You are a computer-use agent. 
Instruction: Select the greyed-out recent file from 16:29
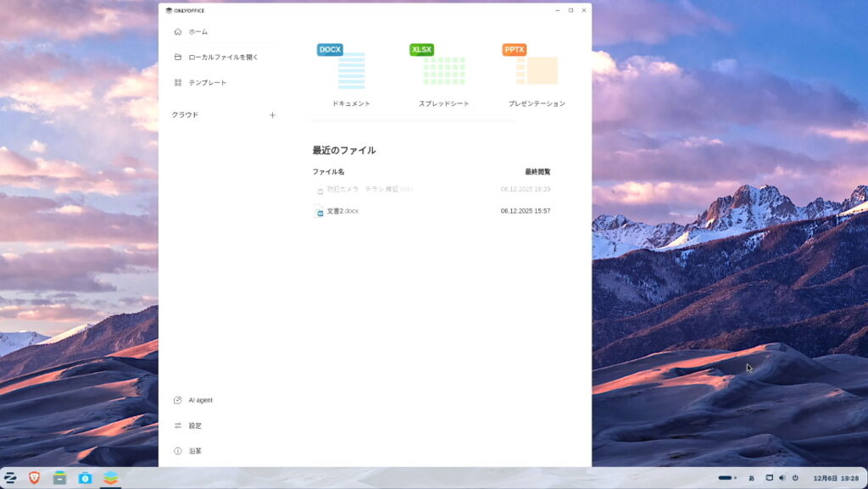pos(370,189)
